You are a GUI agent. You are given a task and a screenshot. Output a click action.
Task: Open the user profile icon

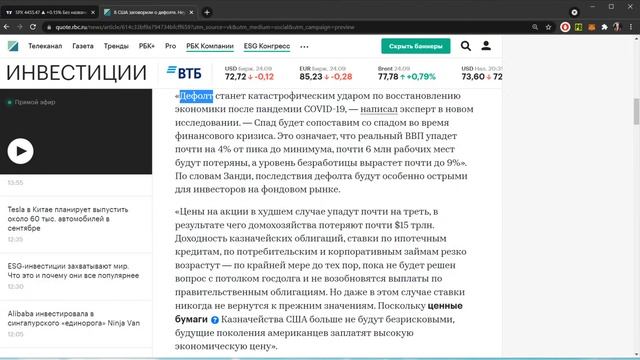tap(486, 46)
